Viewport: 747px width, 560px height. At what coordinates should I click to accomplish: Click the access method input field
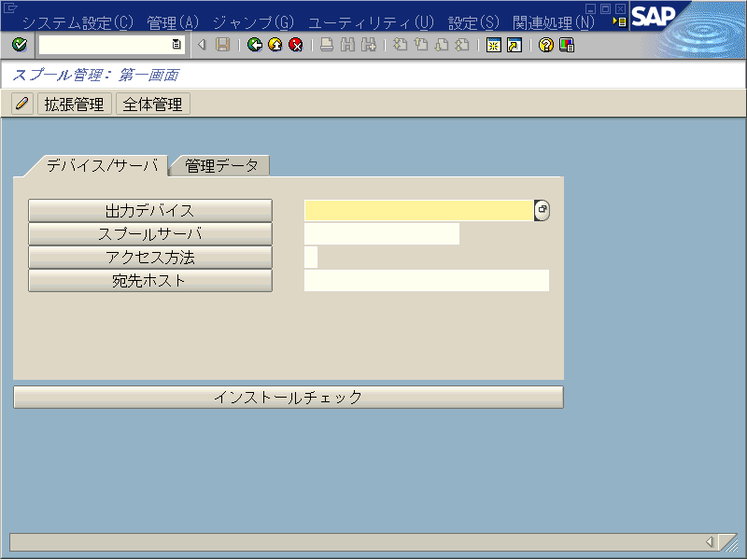click(311, 258)
